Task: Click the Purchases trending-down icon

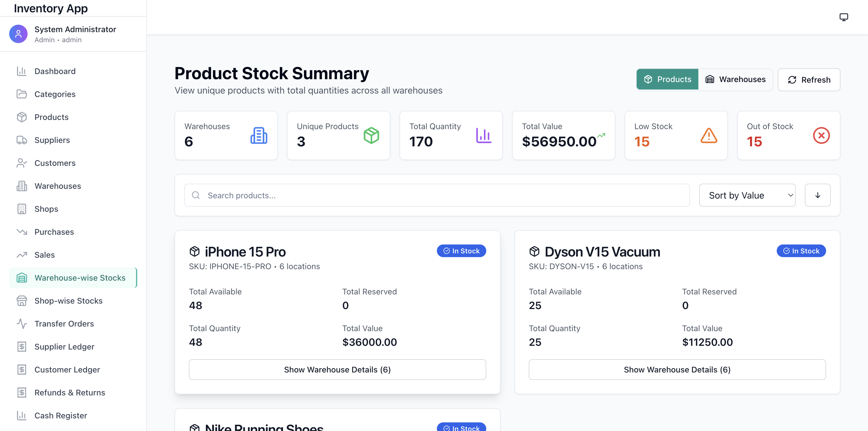Action: (22, 232)
